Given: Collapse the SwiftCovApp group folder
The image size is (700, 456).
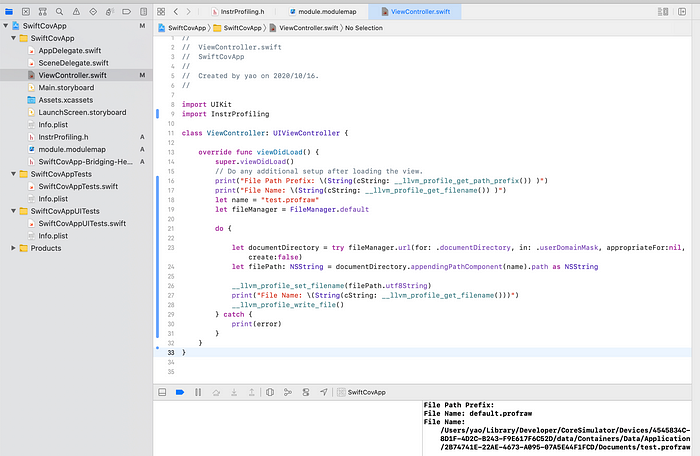Looking at the screenshot, I should pyautogui.click(x=13, y=38).
